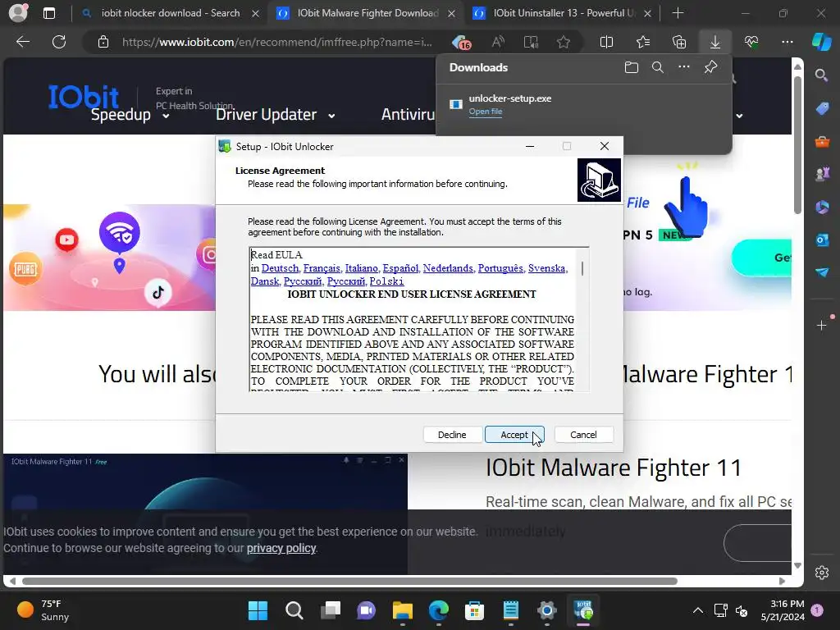Open EULA in Français
Viewport: 840px width, 630px height.
[322, 268]
